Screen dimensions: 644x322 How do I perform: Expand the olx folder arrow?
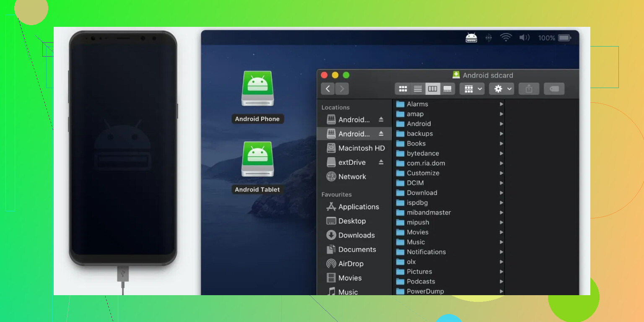point(501,262)
